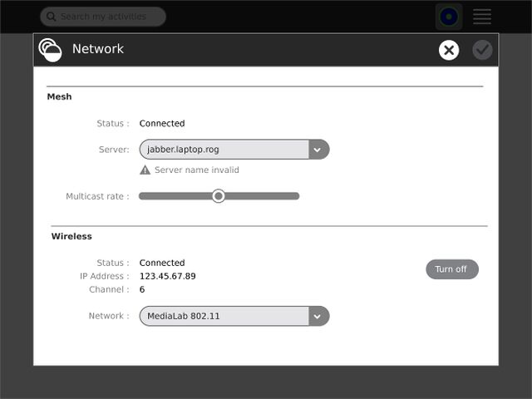Expand the Server dropdown arrow

pos(318,150)
